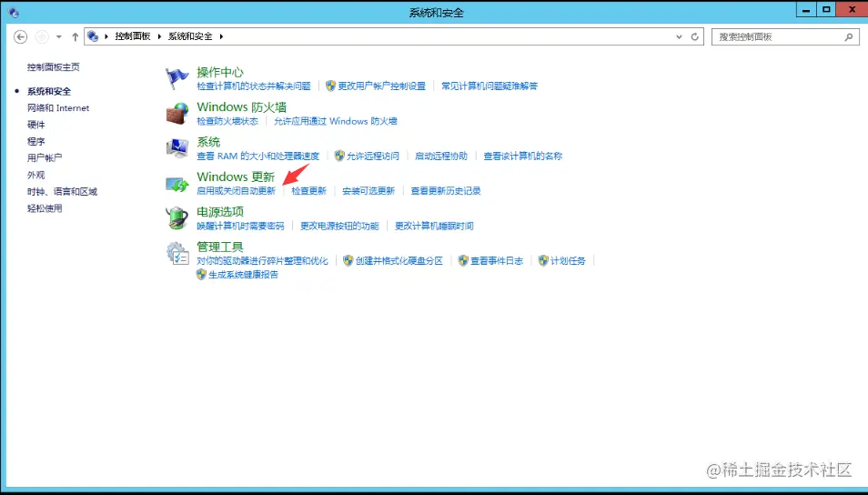The height and width of the screenshot is (495, 868).
Task: Click the control panel icon in address bar
Action: 93,36
